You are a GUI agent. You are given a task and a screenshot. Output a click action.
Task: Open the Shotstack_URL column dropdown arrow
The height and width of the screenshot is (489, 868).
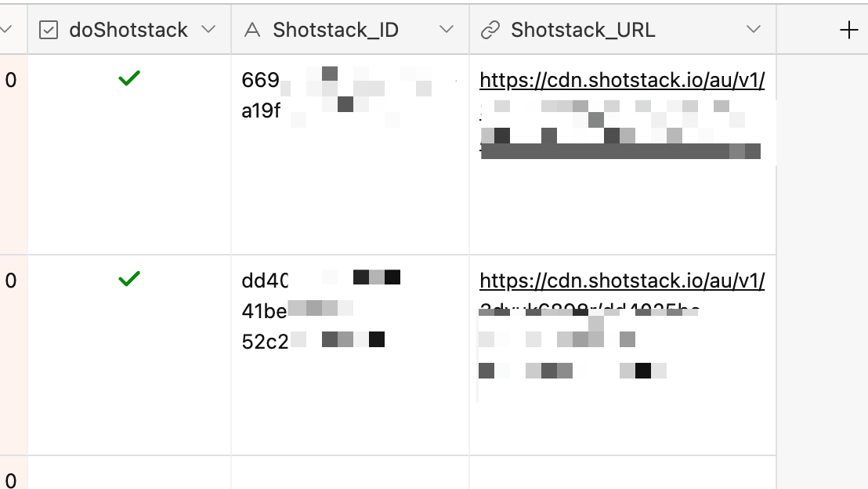click(x=753, y=29)
